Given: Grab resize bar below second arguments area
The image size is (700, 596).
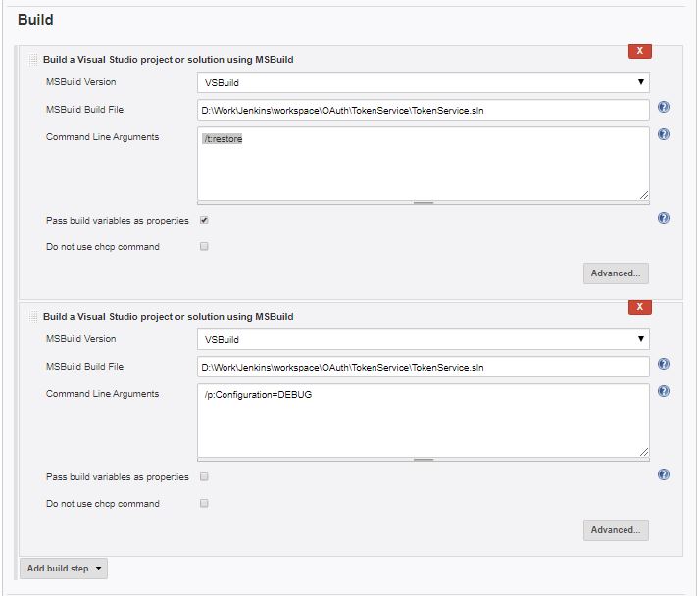Looking at the screenshot, I should (424, 460).
